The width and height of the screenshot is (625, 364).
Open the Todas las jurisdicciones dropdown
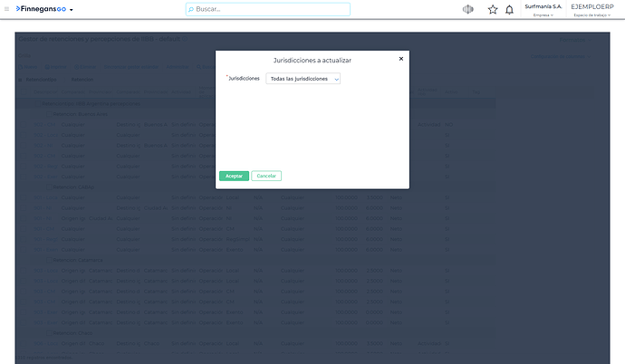[x=303, y=79]
